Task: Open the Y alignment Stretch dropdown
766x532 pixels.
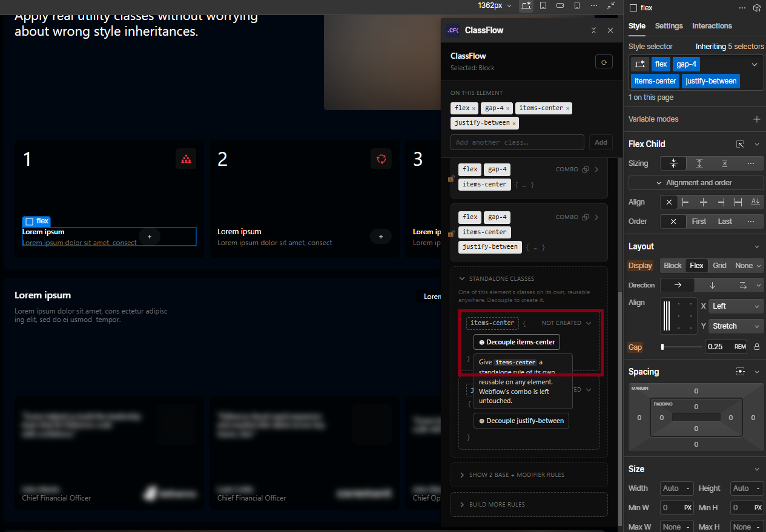Action: [736, 326]
